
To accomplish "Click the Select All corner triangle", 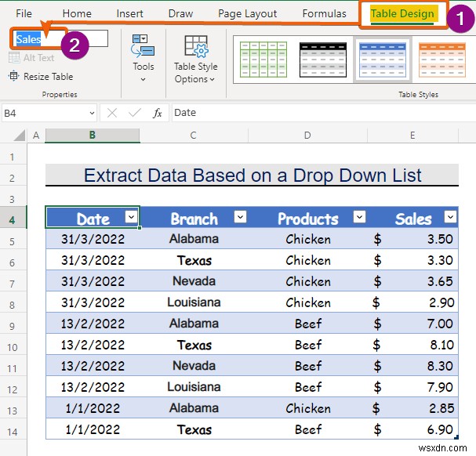I will [x=20, y=136].
